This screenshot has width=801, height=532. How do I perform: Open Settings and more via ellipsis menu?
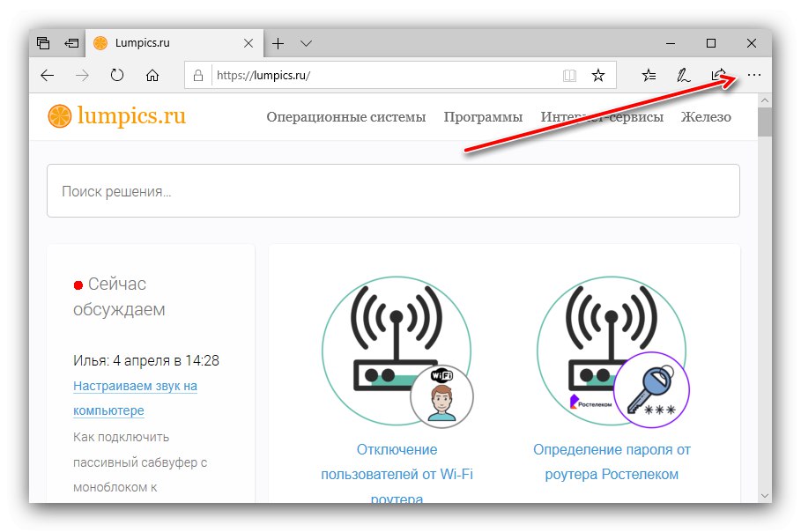[x=754, y=75]
